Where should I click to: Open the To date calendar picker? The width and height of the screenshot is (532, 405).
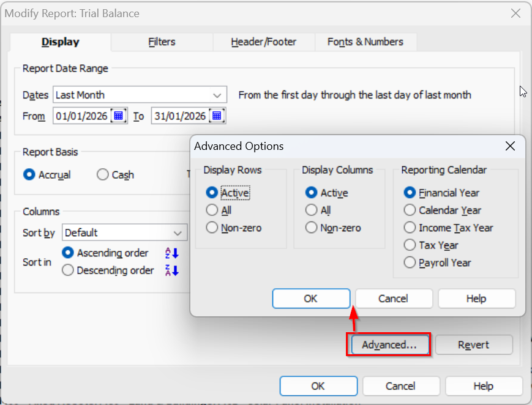click(x=217, y=116)
